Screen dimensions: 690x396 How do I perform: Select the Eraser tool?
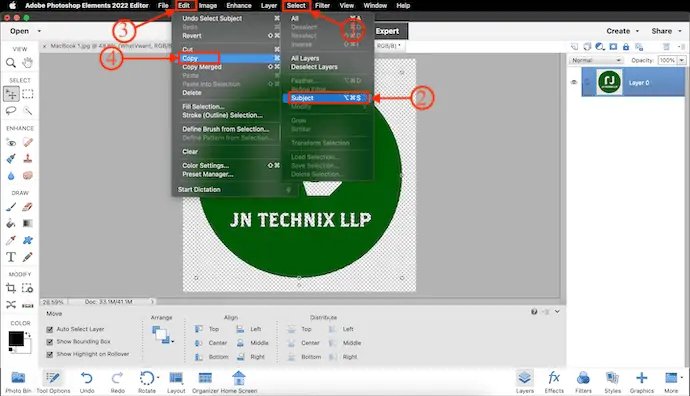pyautogui.click(x=28, y=207)
